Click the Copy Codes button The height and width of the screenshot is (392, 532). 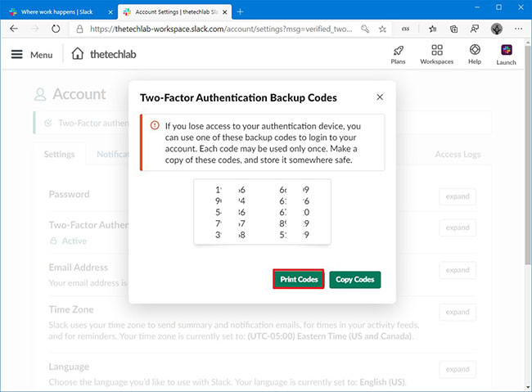click(x=355, y=279)
